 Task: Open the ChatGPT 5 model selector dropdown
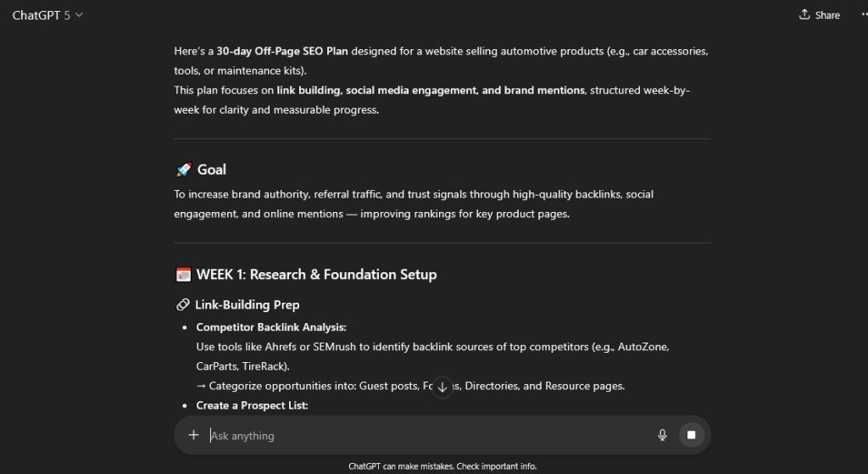coord(47,15)
